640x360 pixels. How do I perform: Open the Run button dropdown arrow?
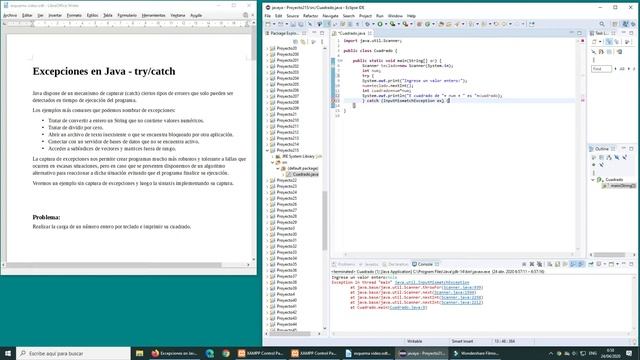coord(386,24)
